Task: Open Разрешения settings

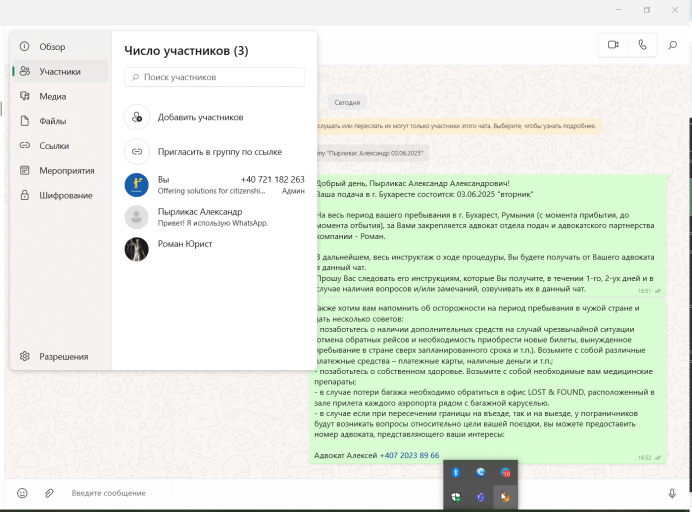Action: point(60,356)
